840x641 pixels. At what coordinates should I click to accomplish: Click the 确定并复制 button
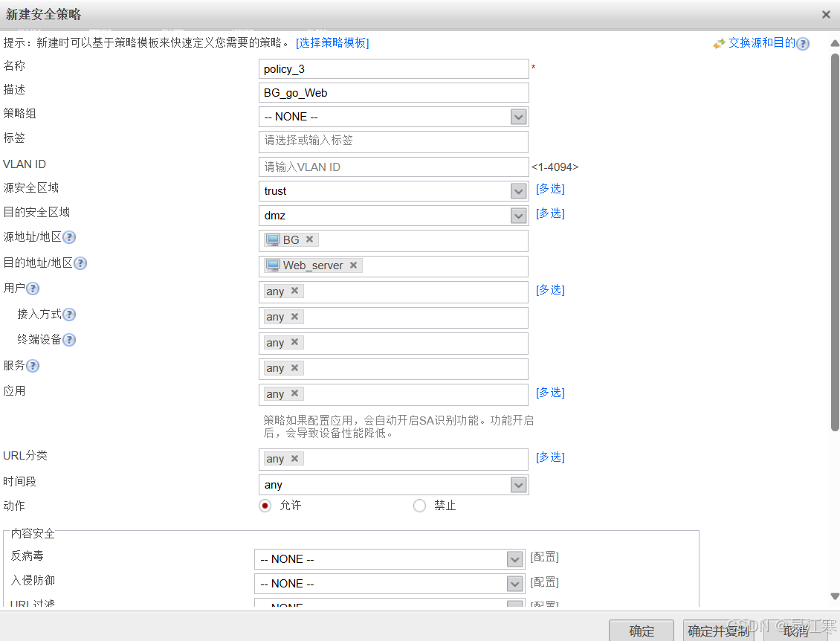pyautogui.click(x=718, y=631)
